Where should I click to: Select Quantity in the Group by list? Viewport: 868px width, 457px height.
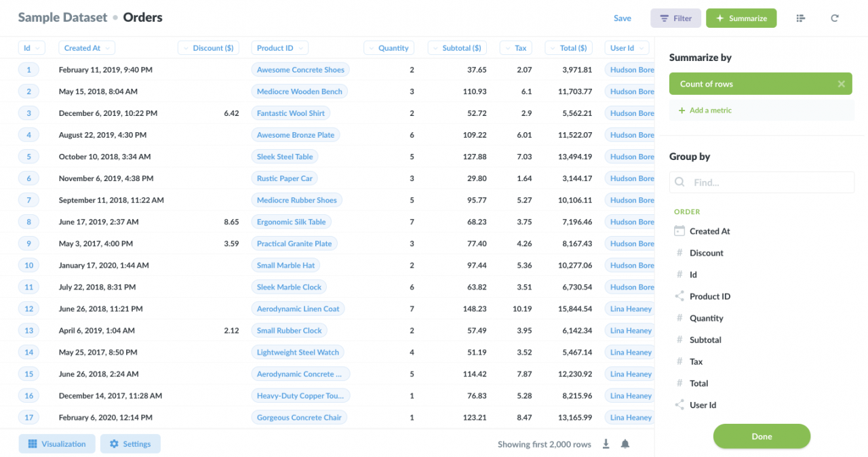[x=706, y=318]
